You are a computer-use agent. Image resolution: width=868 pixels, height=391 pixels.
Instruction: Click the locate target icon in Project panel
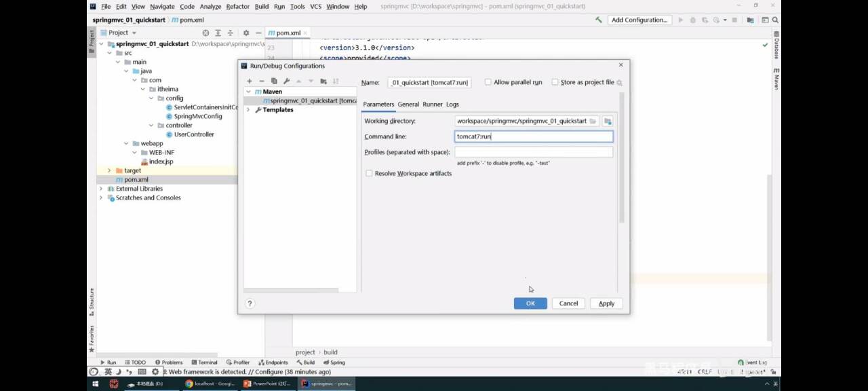pos(206,33)
